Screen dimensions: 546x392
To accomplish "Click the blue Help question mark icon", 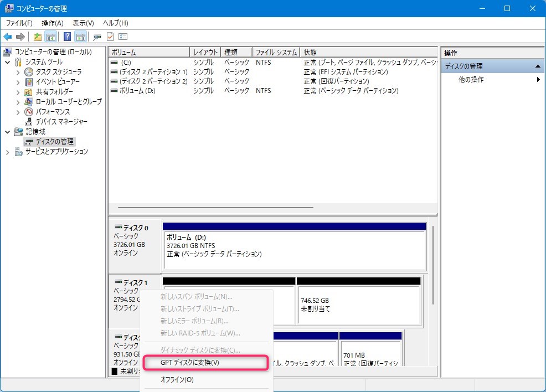I will 67,37.
